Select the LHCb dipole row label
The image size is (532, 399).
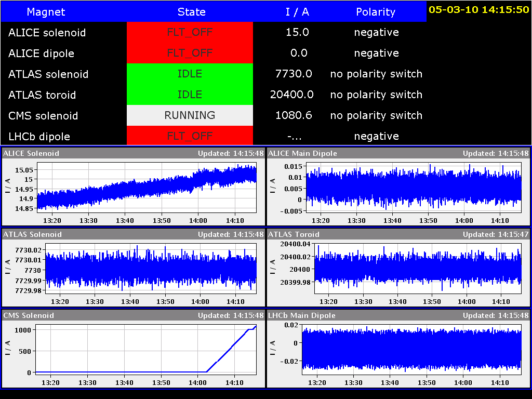pyautogui.click(x=39, y=137)
